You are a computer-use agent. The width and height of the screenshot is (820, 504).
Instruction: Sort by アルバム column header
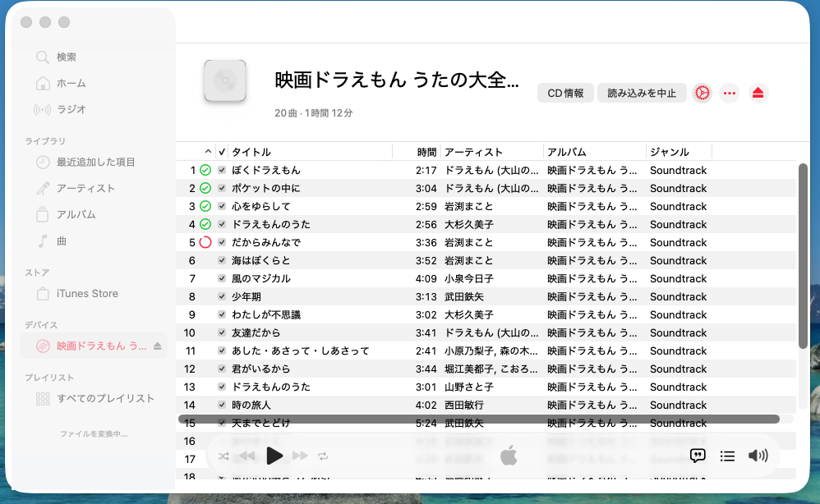pos(594,152)
